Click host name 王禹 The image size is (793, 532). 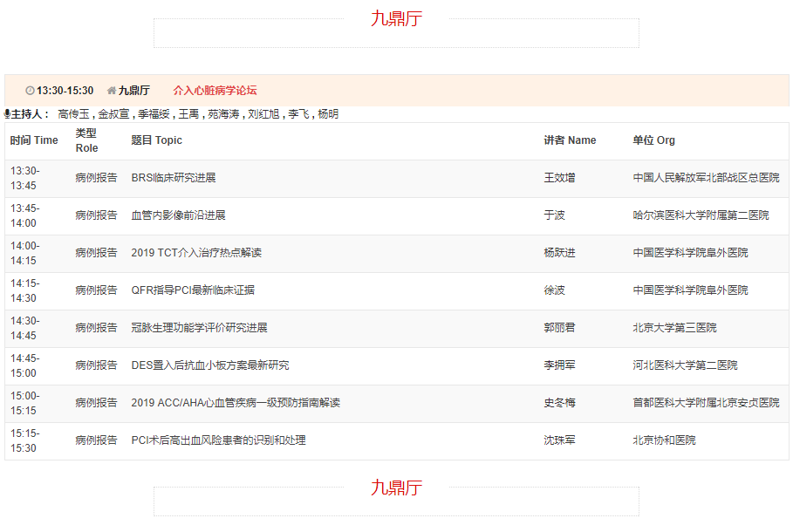tap(188, 113)
